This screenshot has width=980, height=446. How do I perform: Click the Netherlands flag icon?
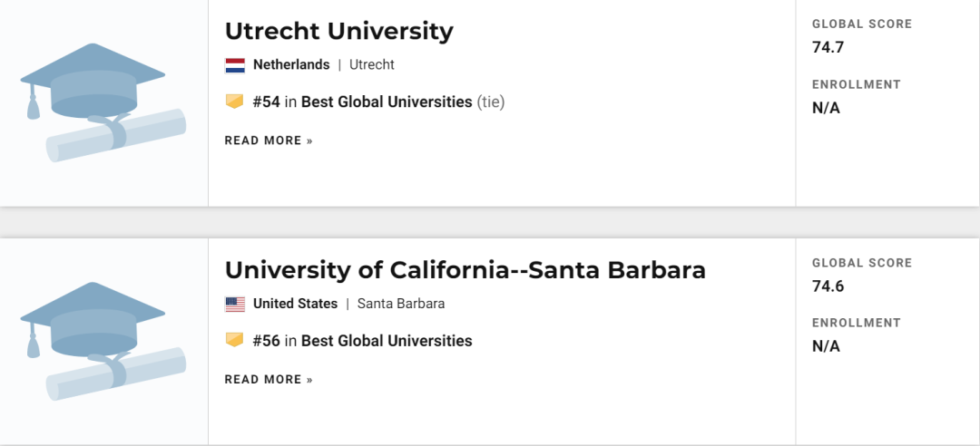(x=235, y=65)
